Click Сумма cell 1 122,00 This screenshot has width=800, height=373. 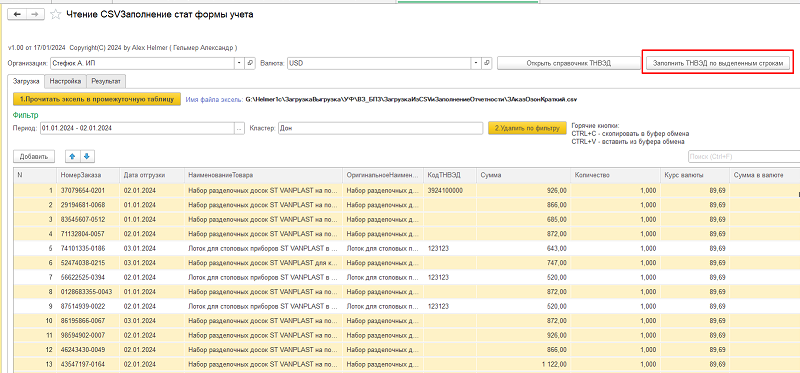pyautogui.click(x=523, y=364)
